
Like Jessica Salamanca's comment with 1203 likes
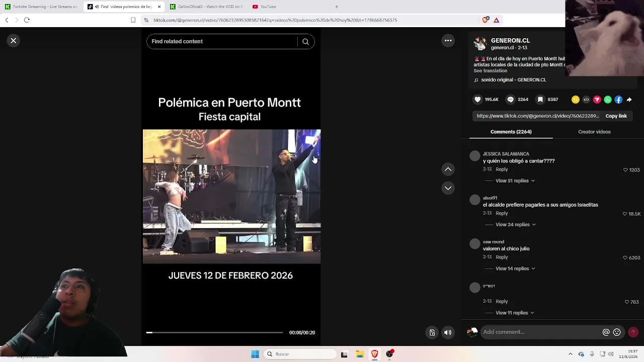pyautogui.click(x=626, y=170)
